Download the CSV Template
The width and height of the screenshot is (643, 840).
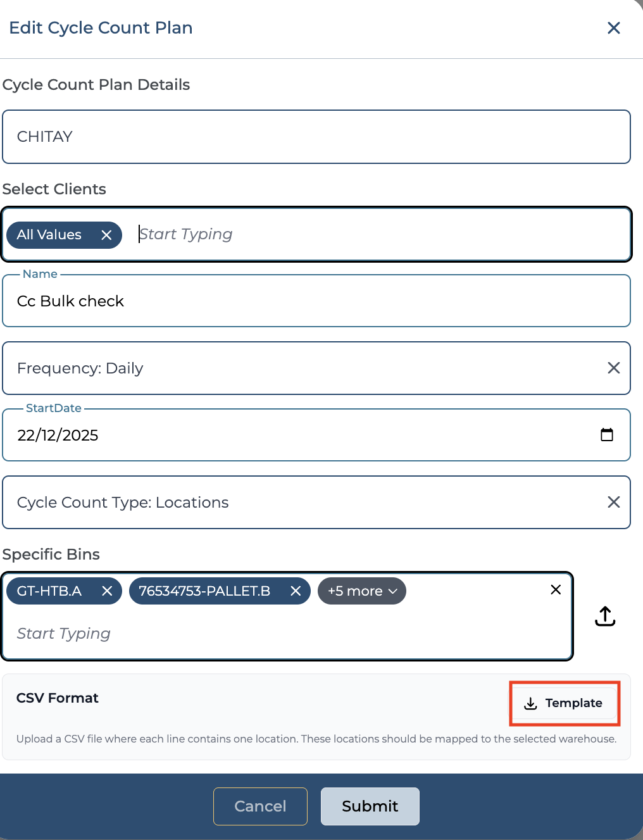(x=564, y=703)
